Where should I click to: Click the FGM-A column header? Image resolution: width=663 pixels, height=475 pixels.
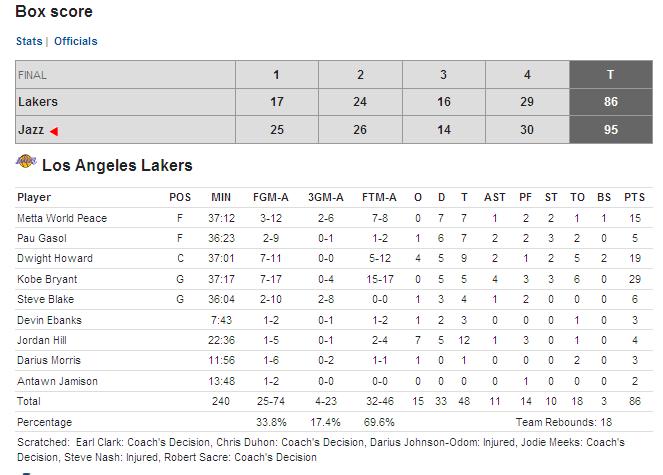tap(272, 197)
